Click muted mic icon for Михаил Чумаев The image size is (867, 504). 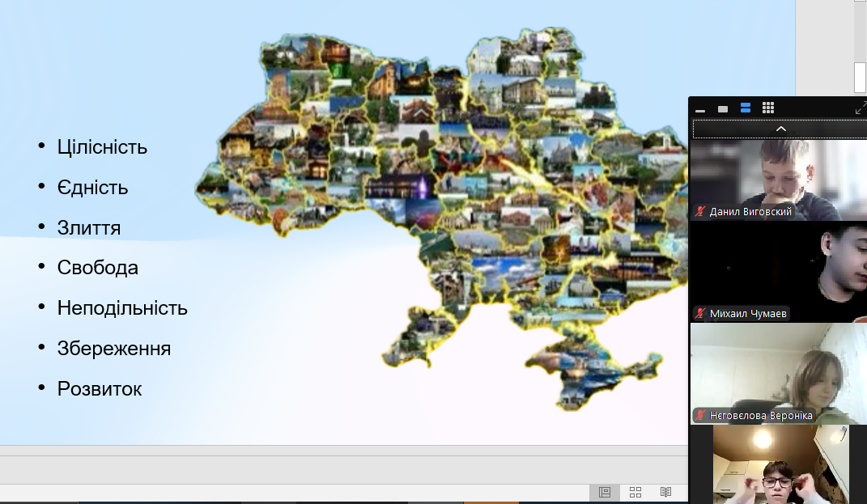point(700,313)
